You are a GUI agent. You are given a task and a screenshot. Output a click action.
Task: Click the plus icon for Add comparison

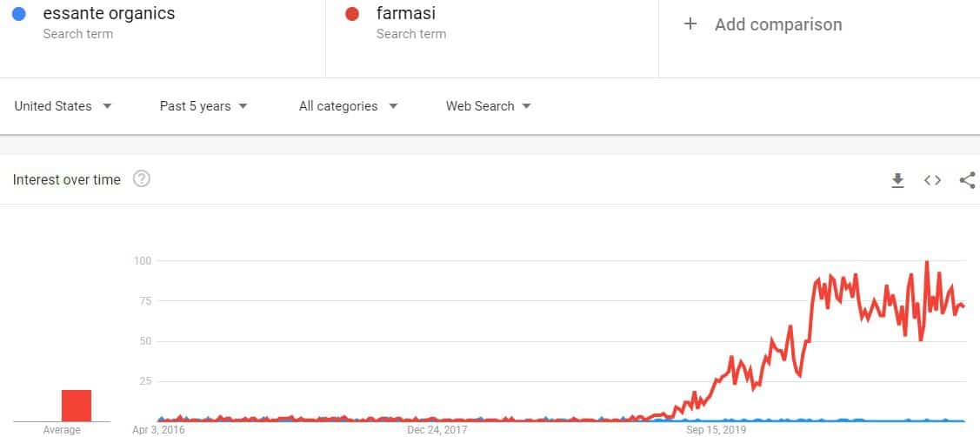click(x=690, y=24)
